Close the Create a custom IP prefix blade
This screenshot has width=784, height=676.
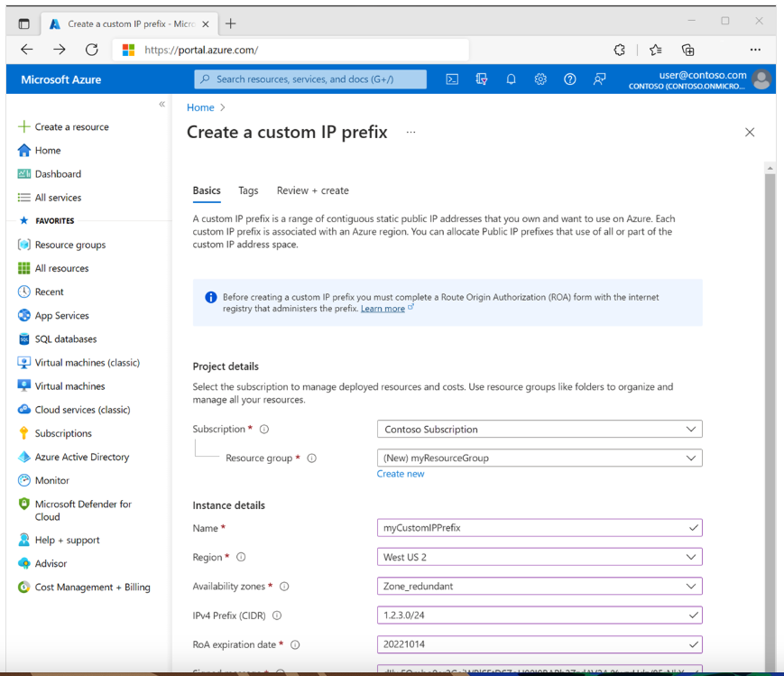[750, 132]
